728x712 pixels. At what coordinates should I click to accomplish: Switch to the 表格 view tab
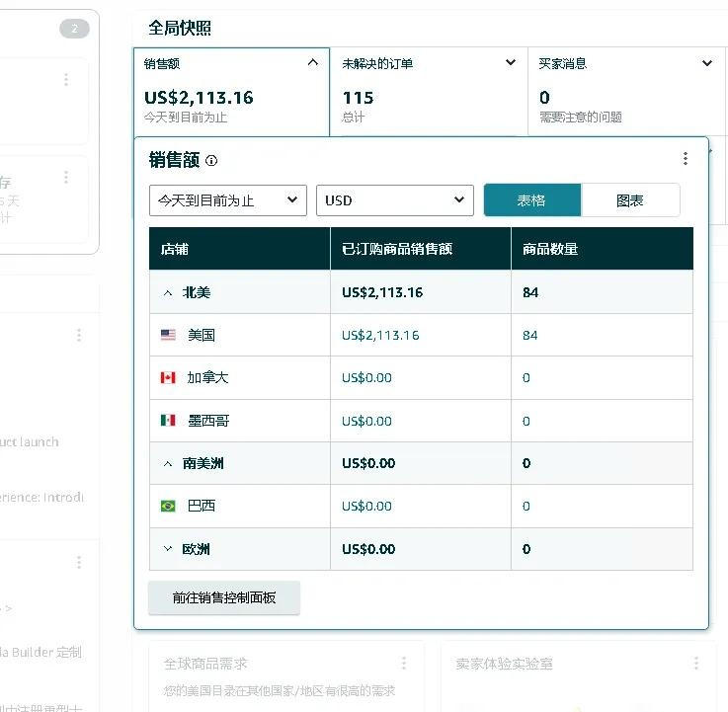(x=532, y=200)
